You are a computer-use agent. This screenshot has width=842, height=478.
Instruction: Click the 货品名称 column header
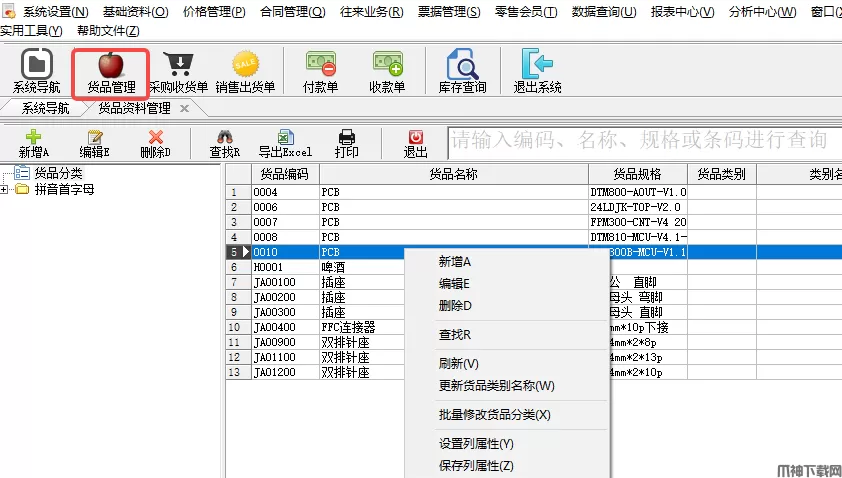click(454, 174)
